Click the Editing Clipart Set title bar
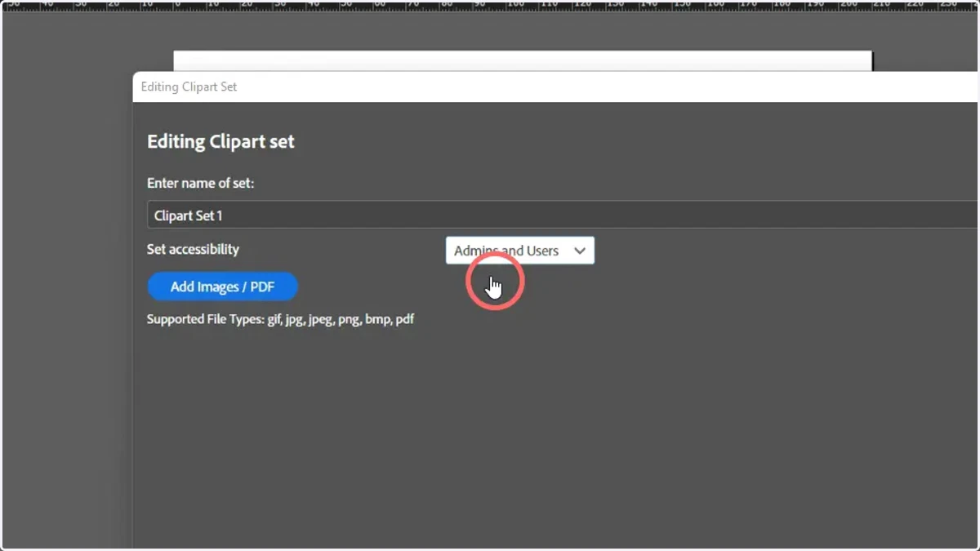The height and width of the screenshot is (551, 980). (x=555, y=87)
